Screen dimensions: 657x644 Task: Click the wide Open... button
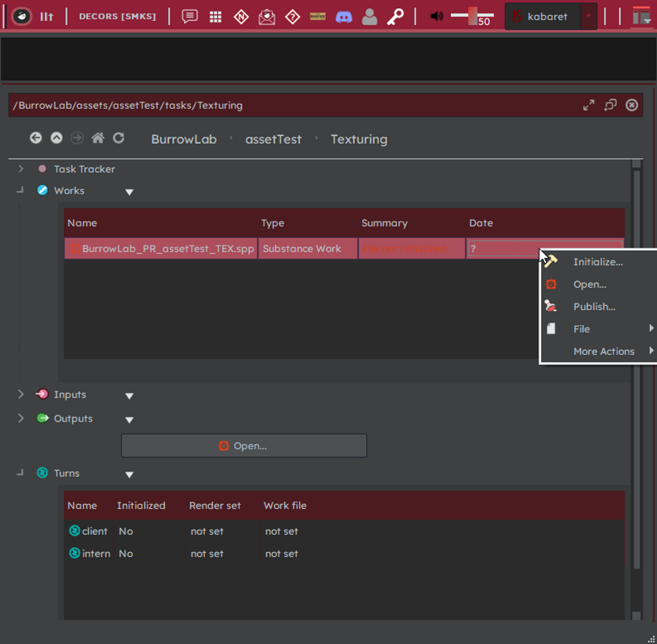[x=244, y=446]
